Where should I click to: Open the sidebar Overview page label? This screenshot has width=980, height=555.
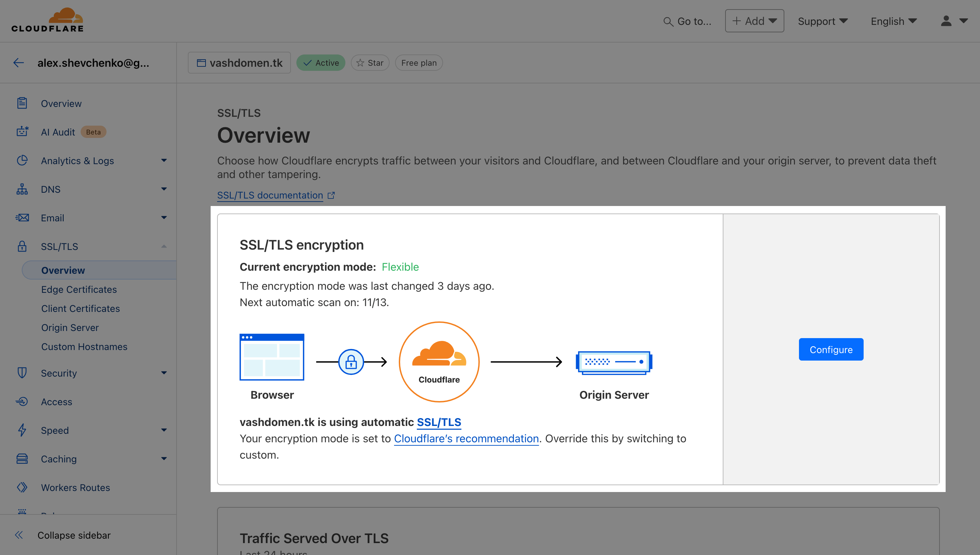pyautogui.click(x=61, y=103)
